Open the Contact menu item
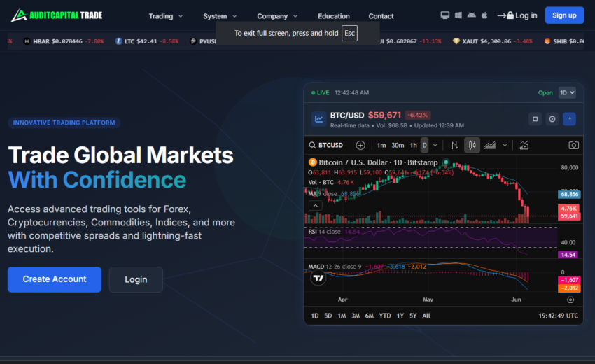 pos(381,16)
